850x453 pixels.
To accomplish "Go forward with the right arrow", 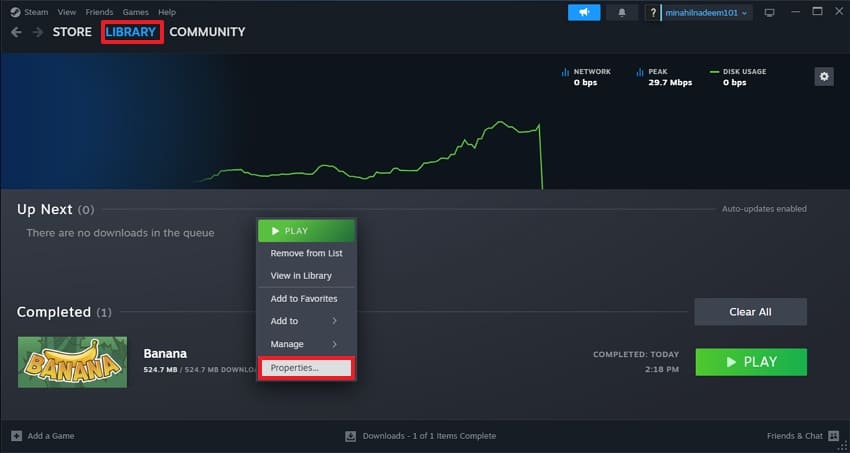I will (37, 32).
